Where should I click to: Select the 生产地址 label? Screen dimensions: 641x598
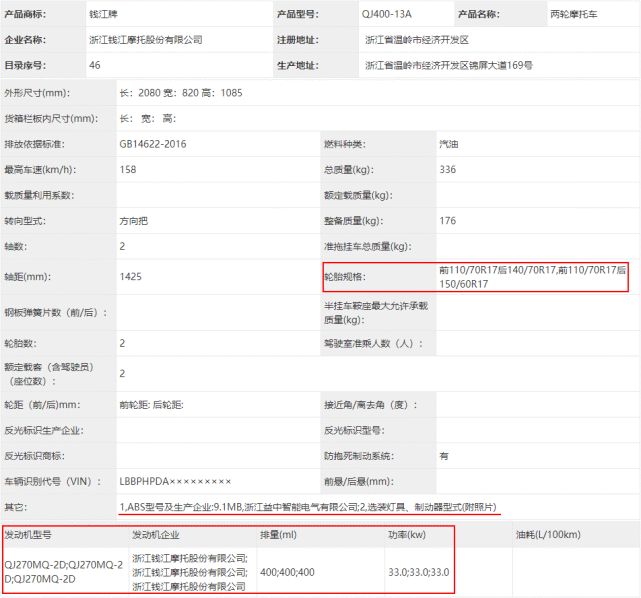pos(298,65)
